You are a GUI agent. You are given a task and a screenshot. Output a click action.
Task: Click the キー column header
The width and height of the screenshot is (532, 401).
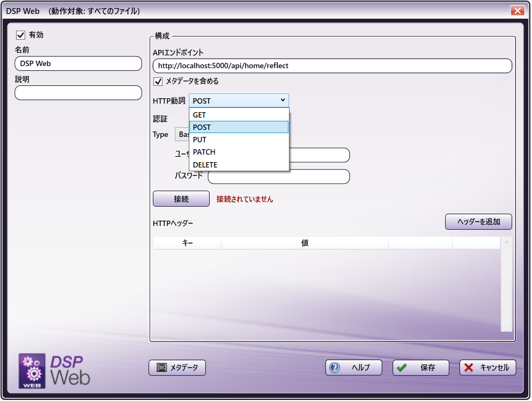click(x=188, y=244)
